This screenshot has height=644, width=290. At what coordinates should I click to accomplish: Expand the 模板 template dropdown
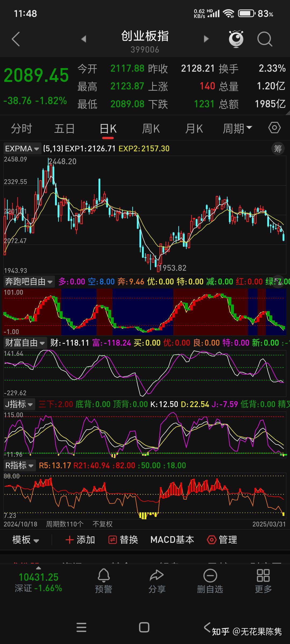click(26, 540)
